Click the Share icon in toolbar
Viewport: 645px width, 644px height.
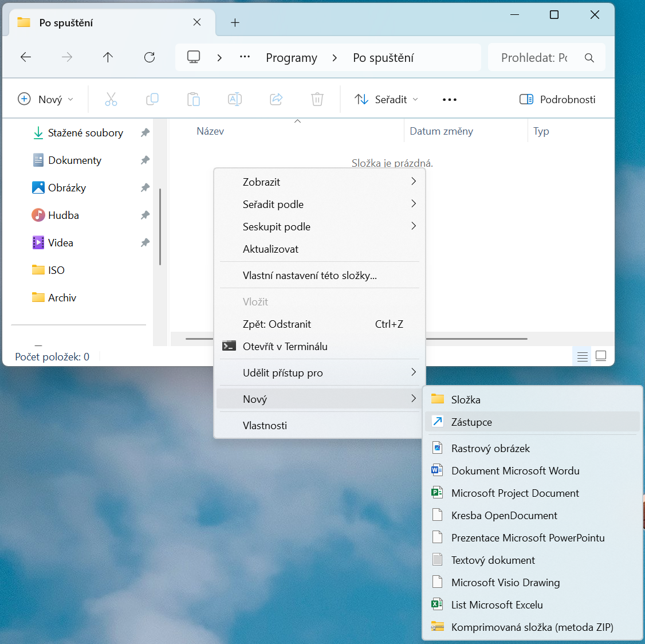coord(276,99)
